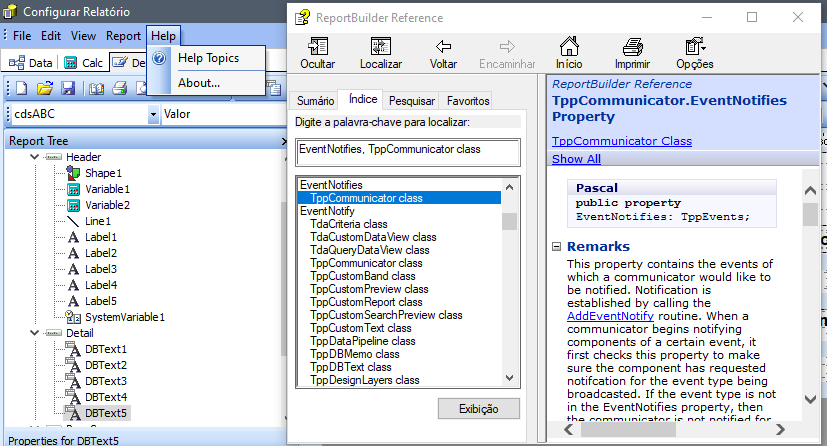Select SystemVariable1 in the Report Tree

pyautogui.click(x=124, y=317)
